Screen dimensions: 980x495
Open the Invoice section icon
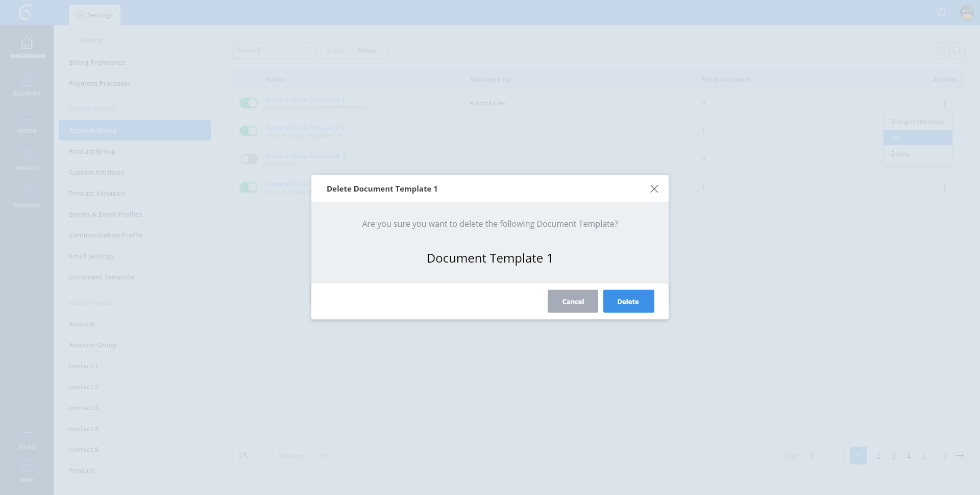click(x=27, y=159)
